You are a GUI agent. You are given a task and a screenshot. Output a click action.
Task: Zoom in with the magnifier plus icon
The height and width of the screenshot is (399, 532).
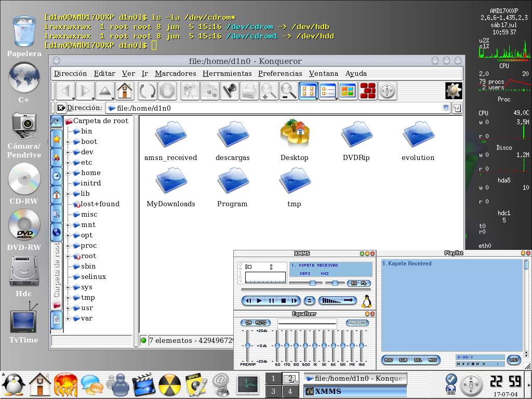tap(269, 91)
